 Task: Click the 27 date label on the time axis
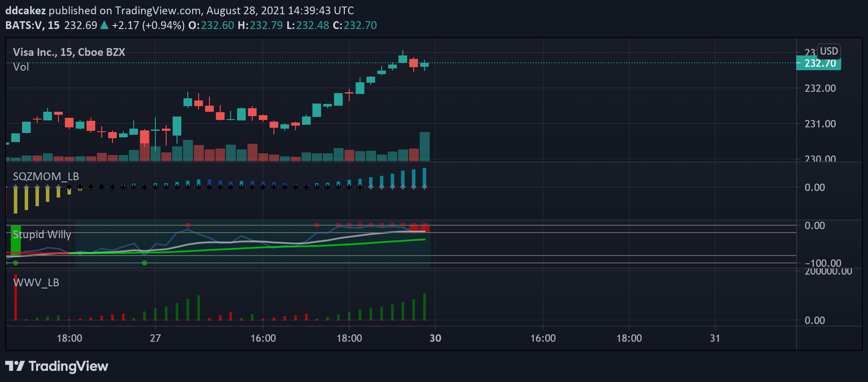[x=155, y=338]
